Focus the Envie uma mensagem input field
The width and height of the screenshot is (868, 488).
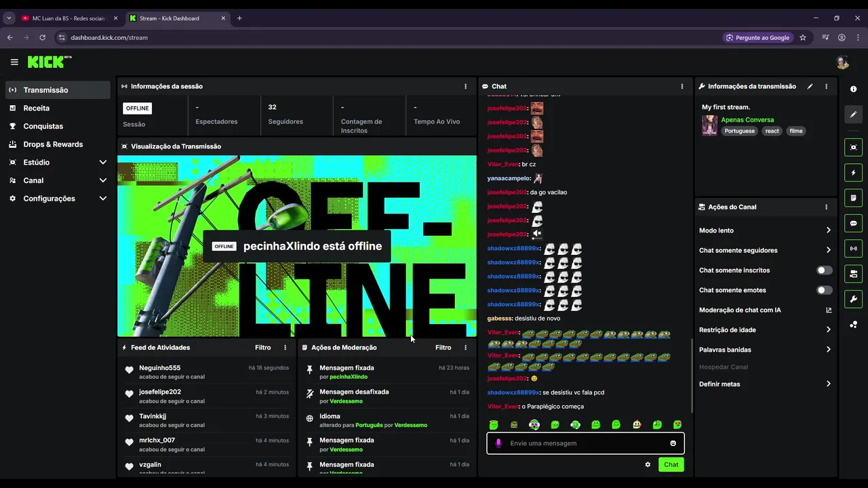tap(585, 443)
